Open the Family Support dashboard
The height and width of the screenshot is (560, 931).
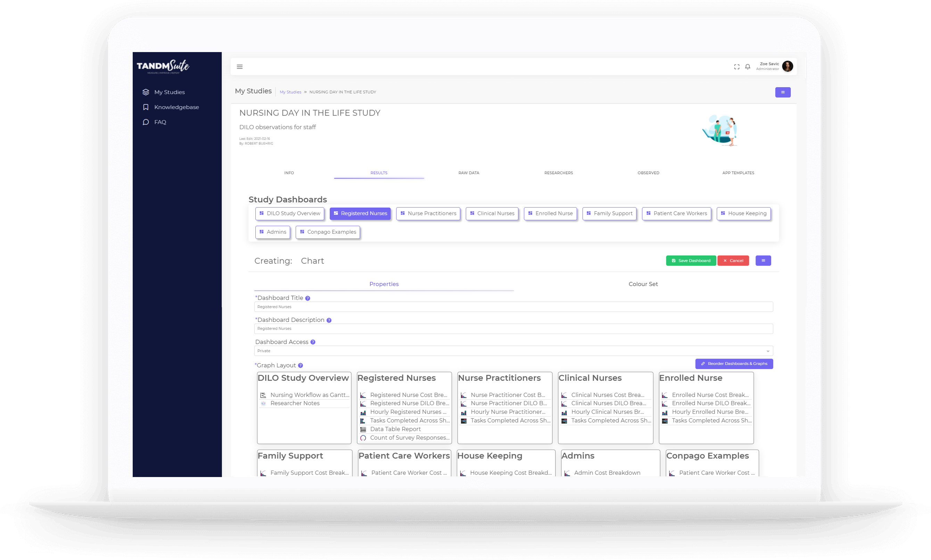[609, 214]
